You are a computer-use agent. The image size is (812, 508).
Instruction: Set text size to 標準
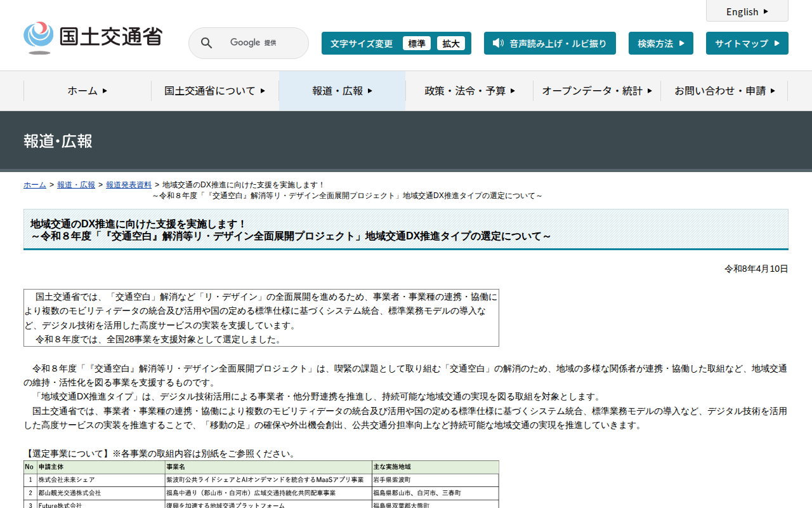tap(417, 43)
